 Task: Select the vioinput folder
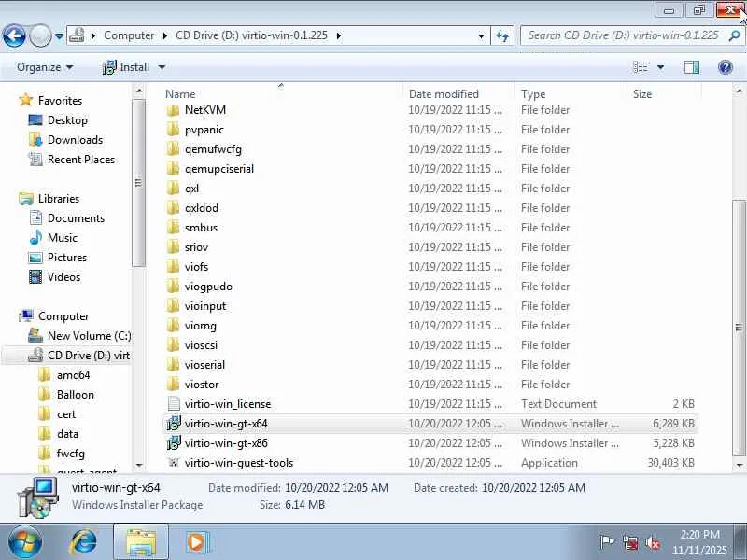tap(205, 306)
